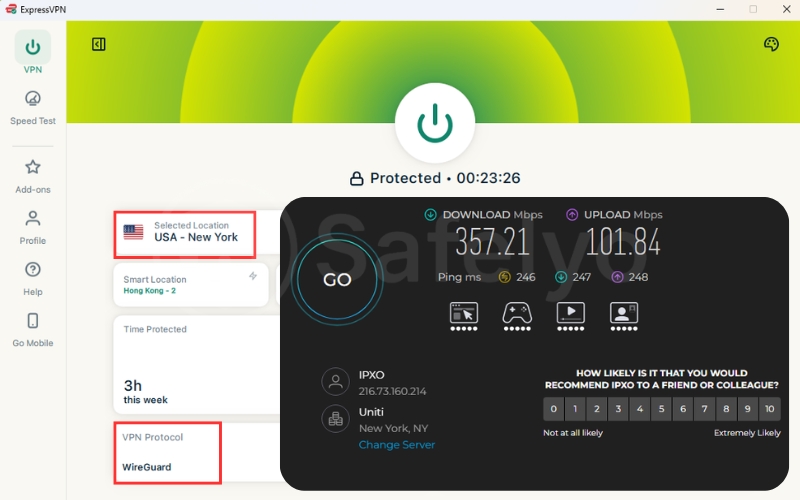Click the Protected timer 00:23:26 text
The height and width of the screenshot is (500, 800).
pos(488,178)
